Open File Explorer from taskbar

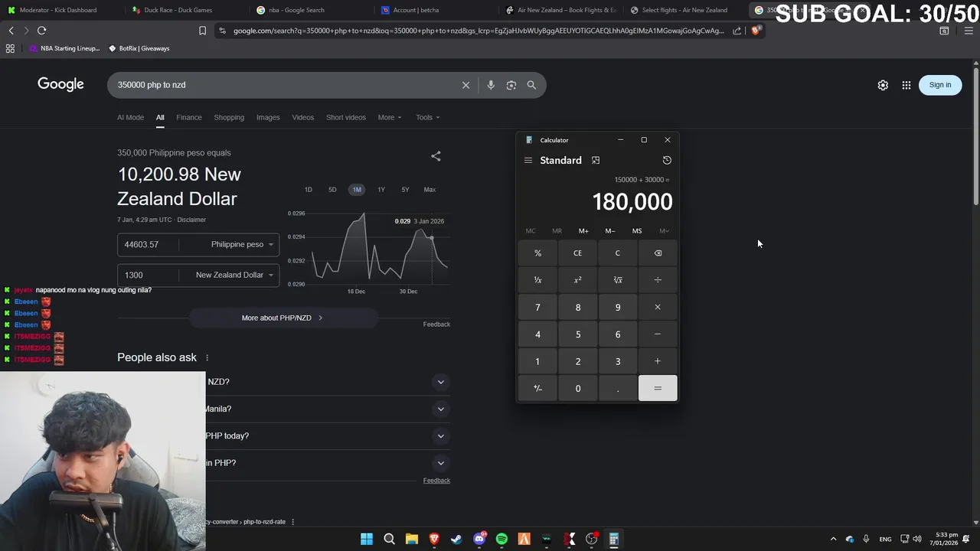(412, 540)
